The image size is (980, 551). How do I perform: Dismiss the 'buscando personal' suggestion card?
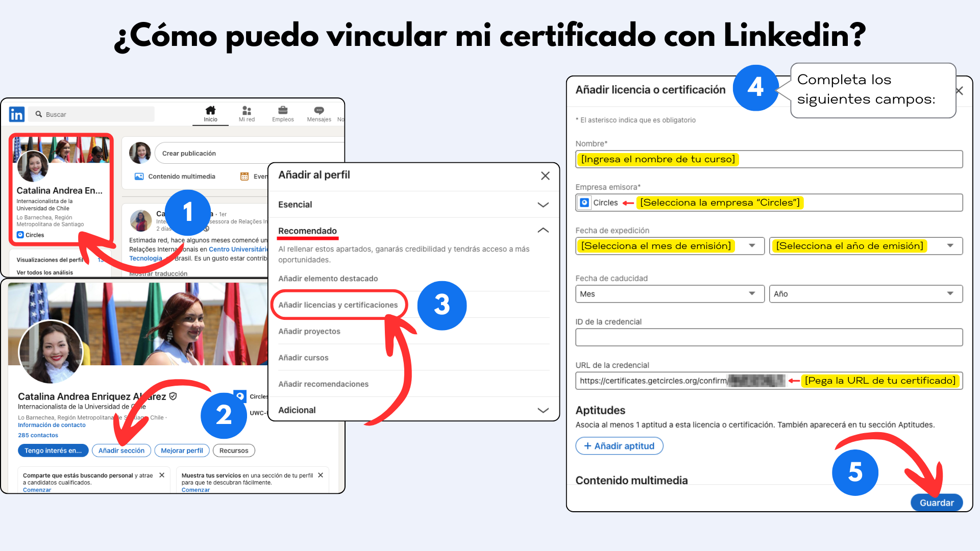[162, 475]
